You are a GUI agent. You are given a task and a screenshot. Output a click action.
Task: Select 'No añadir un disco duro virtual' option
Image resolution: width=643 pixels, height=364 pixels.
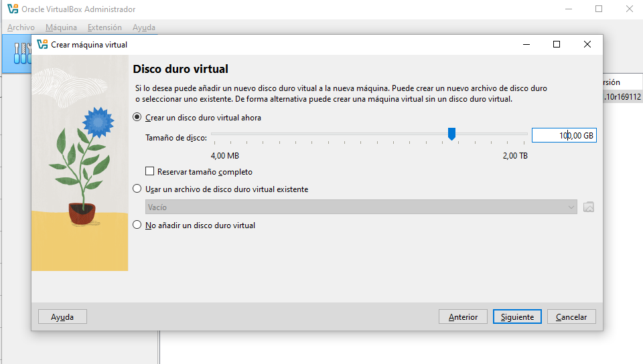point(137,225)
